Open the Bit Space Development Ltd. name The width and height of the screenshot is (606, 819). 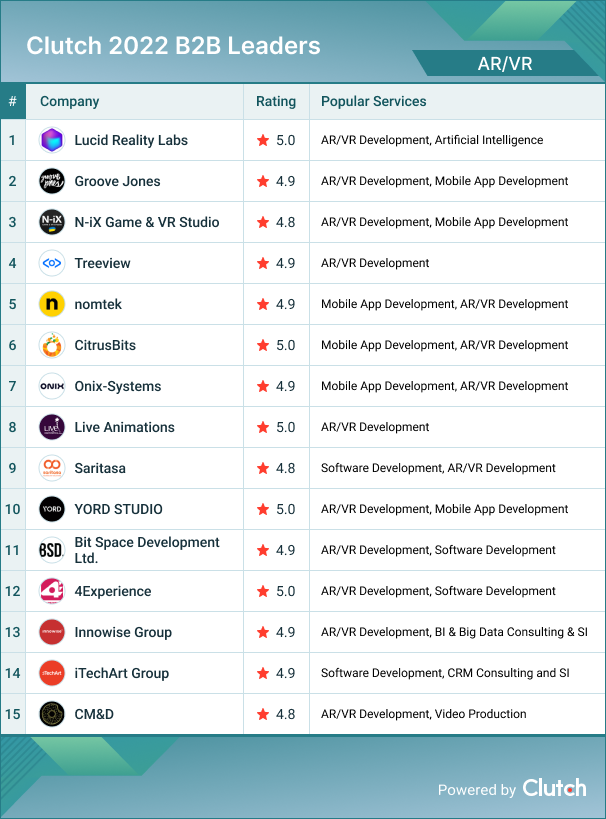click(x=147, y=550)
